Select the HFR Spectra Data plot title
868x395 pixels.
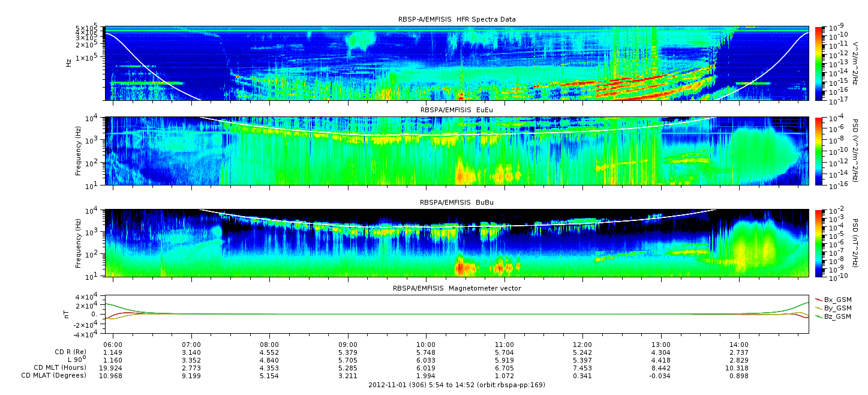coord(456,19)
